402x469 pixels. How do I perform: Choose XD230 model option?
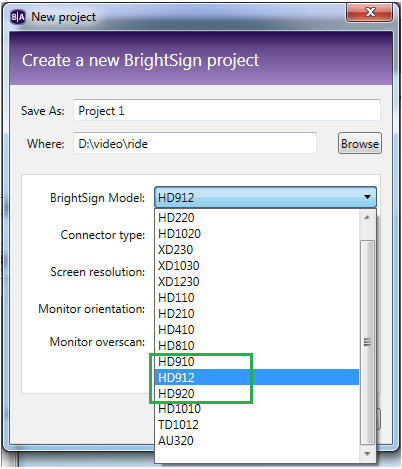pos(257,250)
